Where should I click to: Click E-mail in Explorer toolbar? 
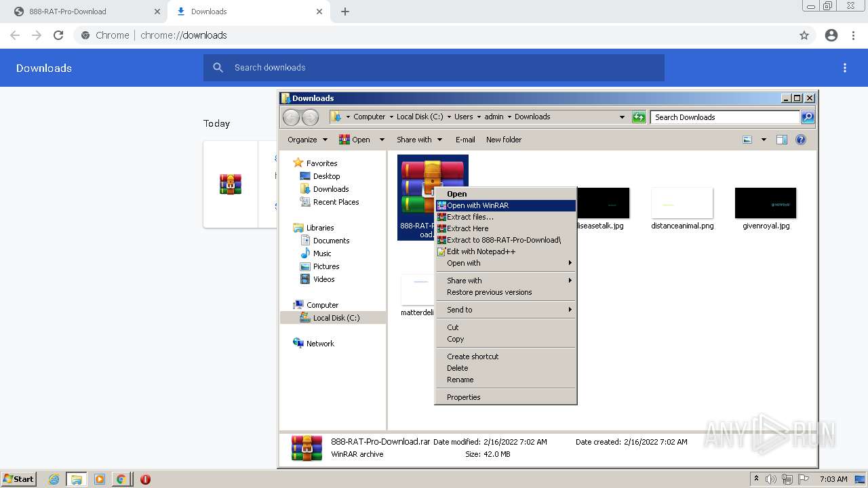pyautogui.click(x=465, y=140)
